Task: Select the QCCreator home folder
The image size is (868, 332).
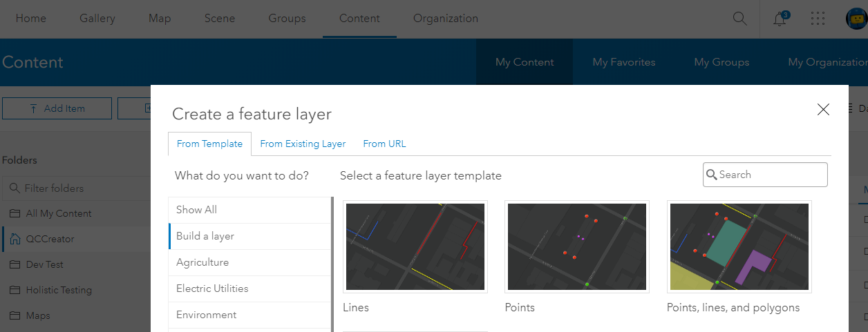Action: tap(50, 239)
